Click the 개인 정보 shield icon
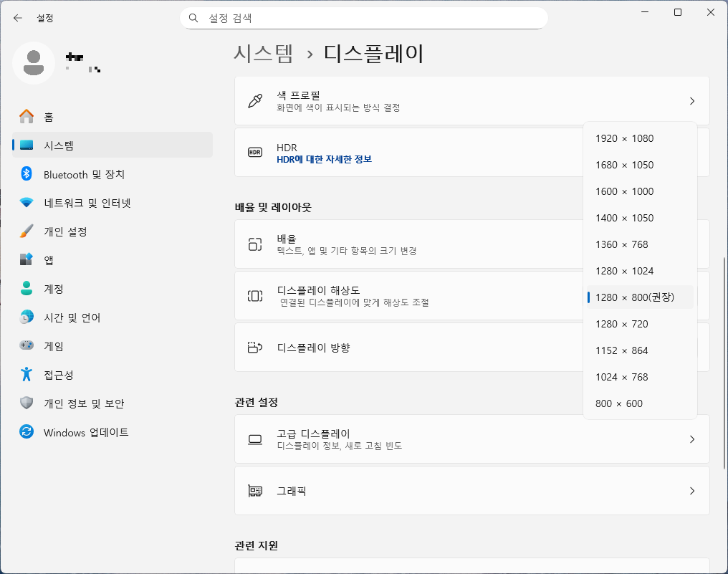Screen dimensions: 728x574 click(27, 403)
